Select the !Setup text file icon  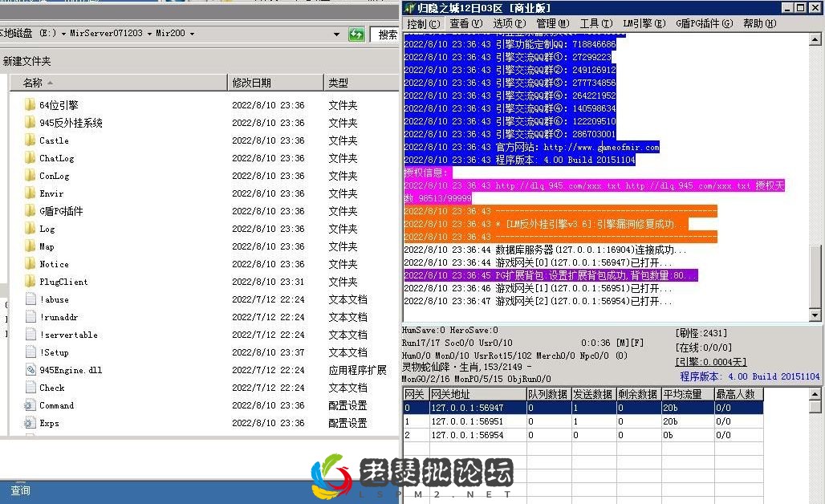click(30, 352)
